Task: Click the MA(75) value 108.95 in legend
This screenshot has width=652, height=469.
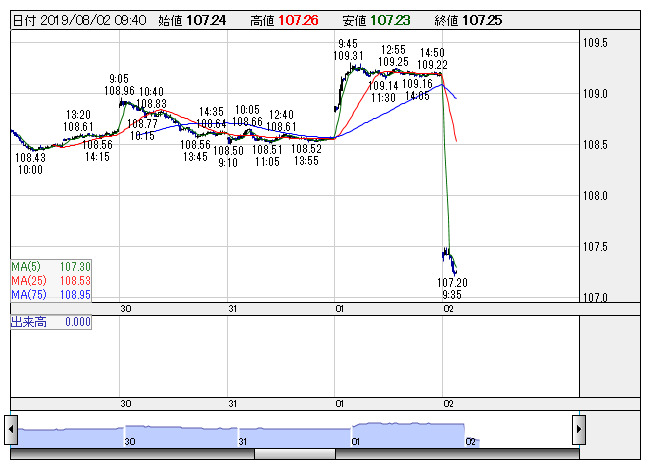Action: (75, 295)
